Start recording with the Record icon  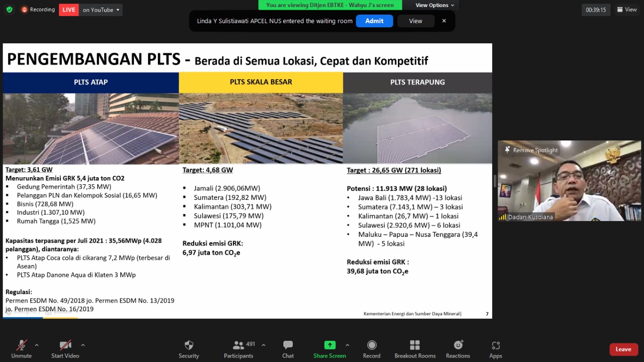pyautogui.click(x=371, y=345)
